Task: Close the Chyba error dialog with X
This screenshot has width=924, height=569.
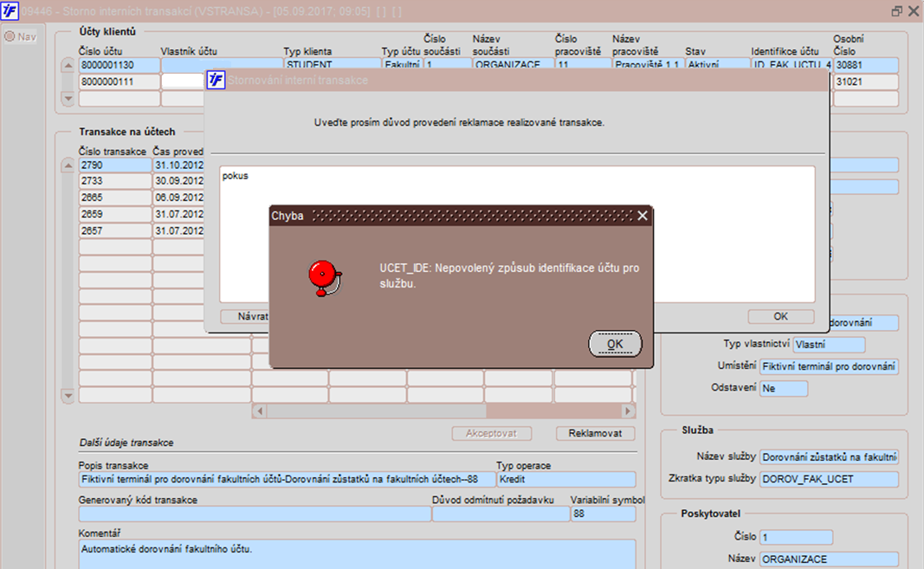Action: 643,216
